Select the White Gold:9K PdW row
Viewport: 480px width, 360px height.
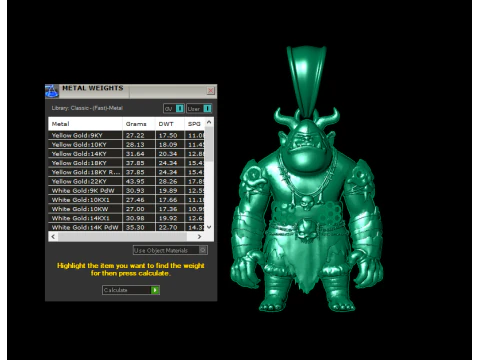pos(126,191)
